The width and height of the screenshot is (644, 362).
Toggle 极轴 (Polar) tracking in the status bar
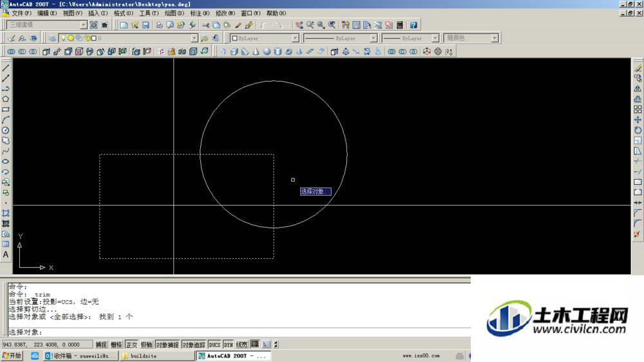(x=147, y=345)
